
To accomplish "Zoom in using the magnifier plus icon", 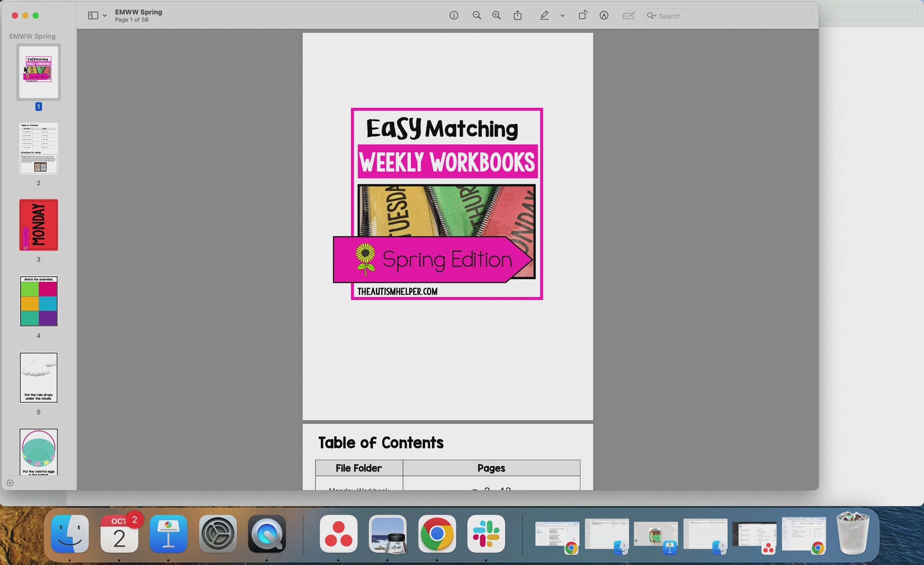I will click(x=496, y=15).
